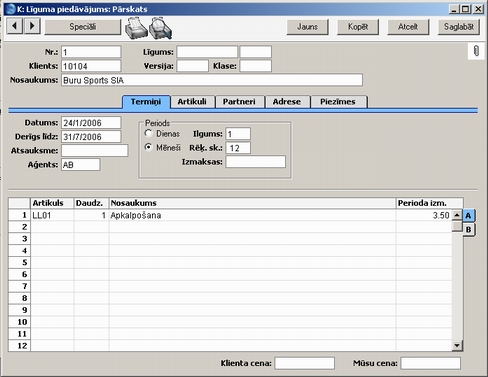The width and height of the screenshot is (488, 377).
Task: Click the paperclip attachments icon
Action: [x=476, y=51]
